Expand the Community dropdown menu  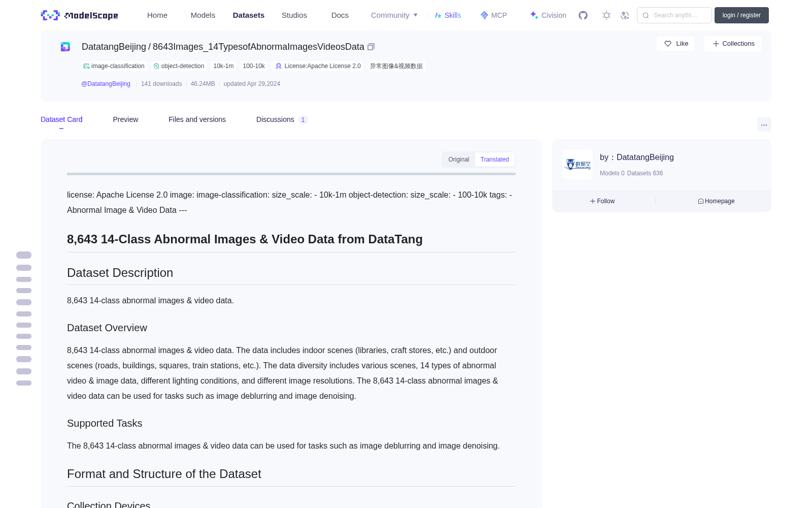click(x=394, y=15)
